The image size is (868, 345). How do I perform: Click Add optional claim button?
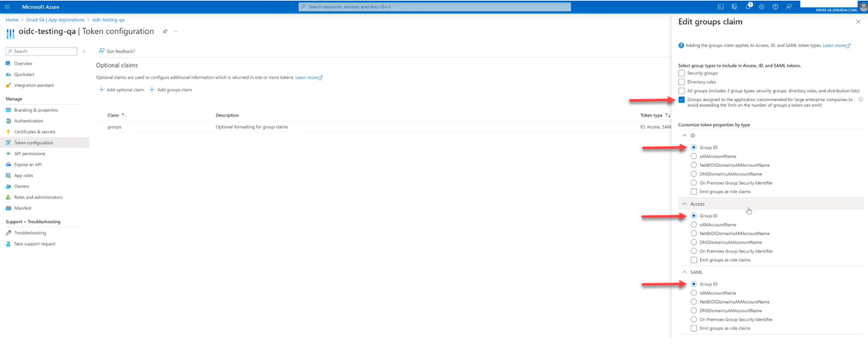[x=121, y=90]
